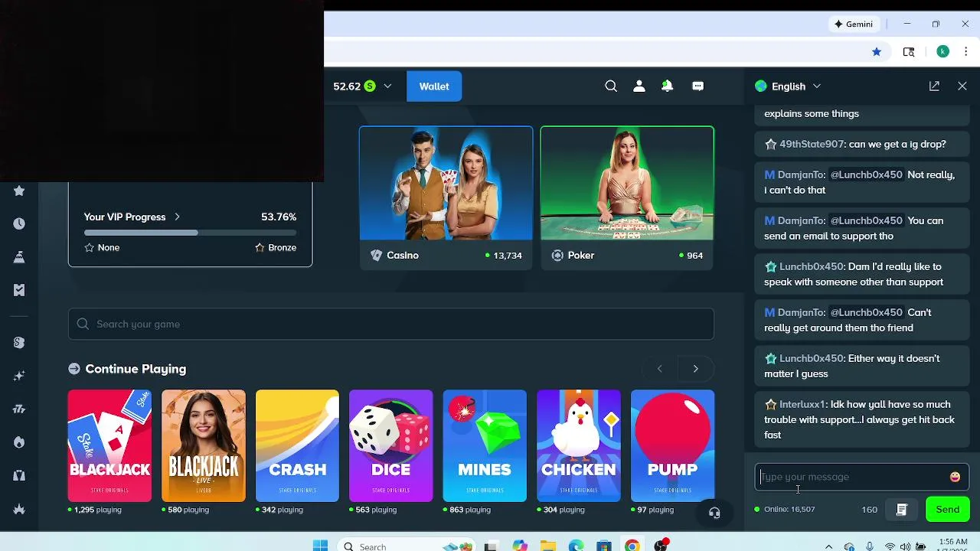
Task: Launch the Pump game tile
Action: 672,446
